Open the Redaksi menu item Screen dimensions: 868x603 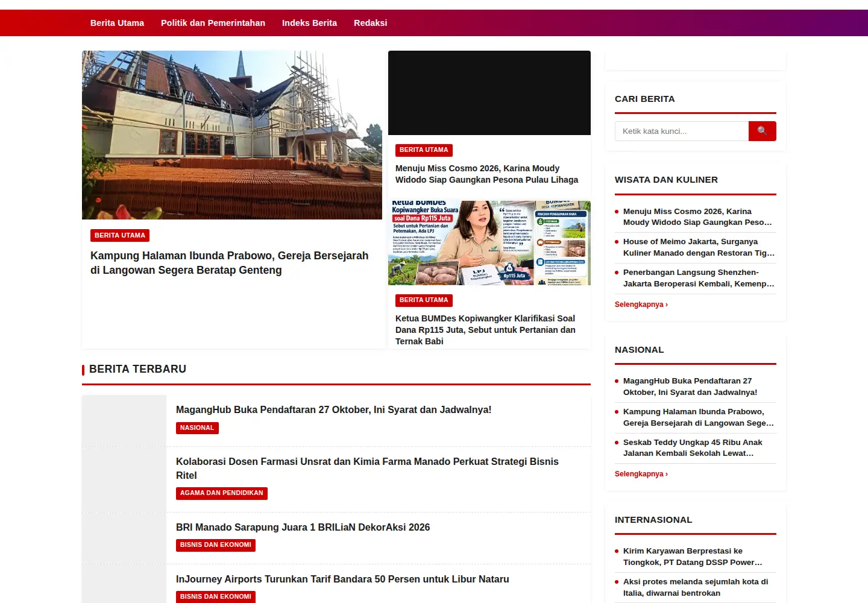[370, 23]
